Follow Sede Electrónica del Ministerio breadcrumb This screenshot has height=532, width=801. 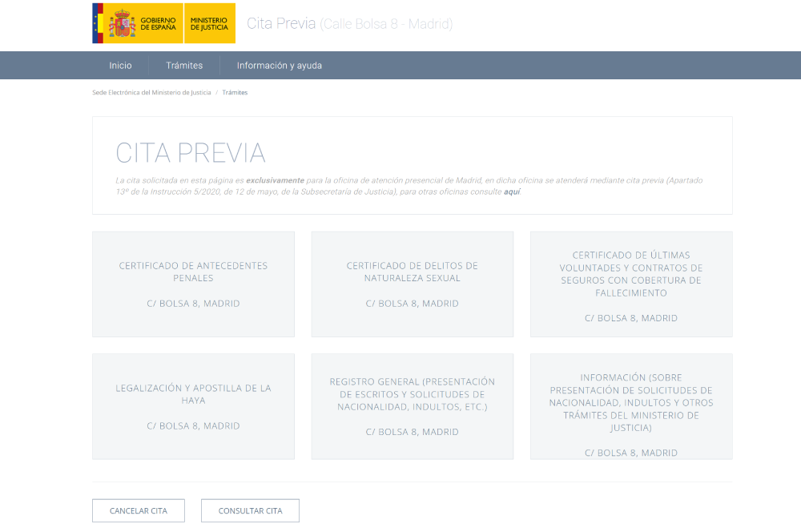(151, 92)
